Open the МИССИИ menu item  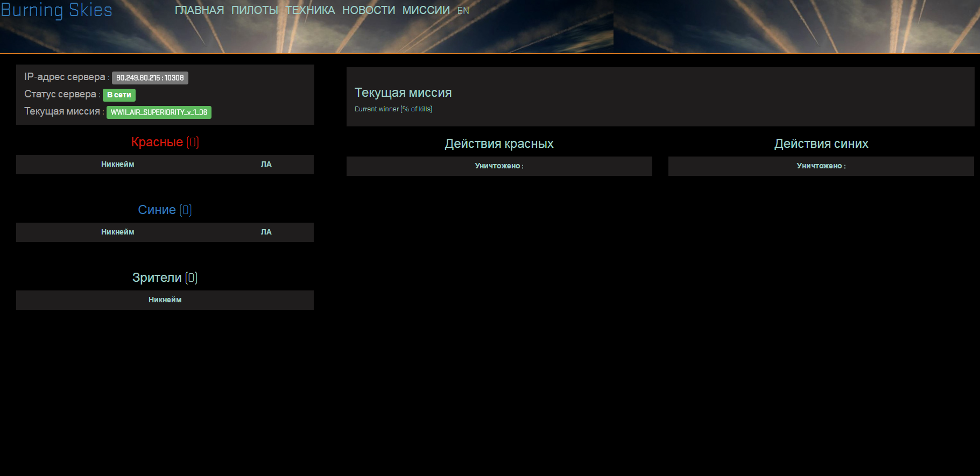point(426,10)
